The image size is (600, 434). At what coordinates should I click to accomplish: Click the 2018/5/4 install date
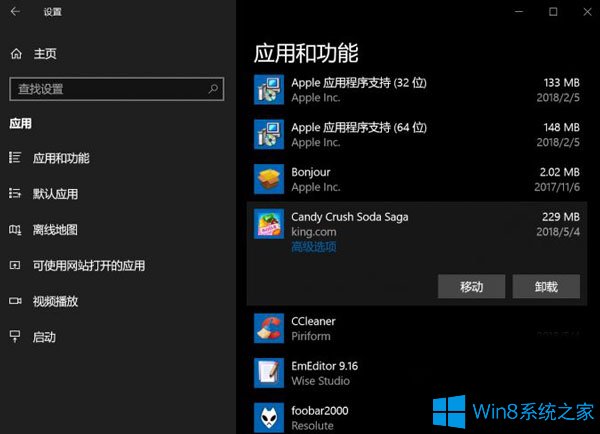(x=558, y=232)
